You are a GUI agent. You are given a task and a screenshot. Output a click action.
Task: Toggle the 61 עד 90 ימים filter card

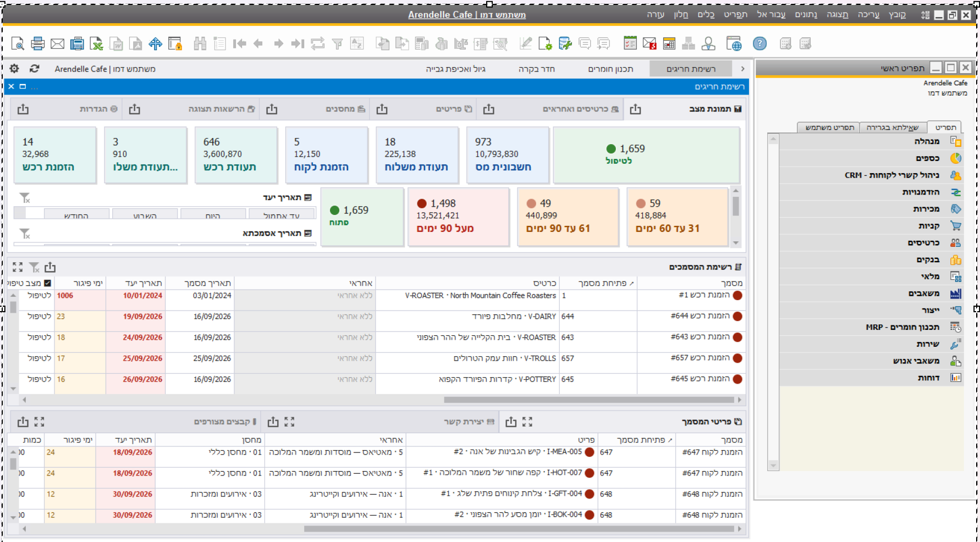(x=568, y=216)
